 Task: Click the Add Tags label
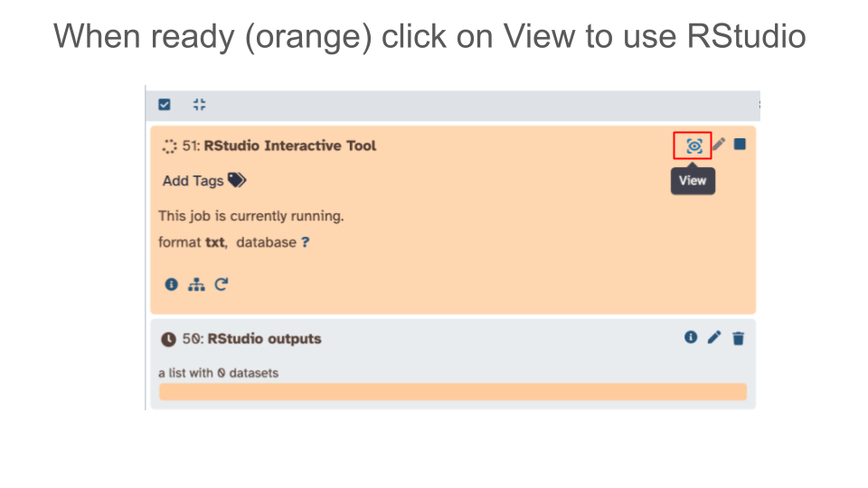[193, 181]
